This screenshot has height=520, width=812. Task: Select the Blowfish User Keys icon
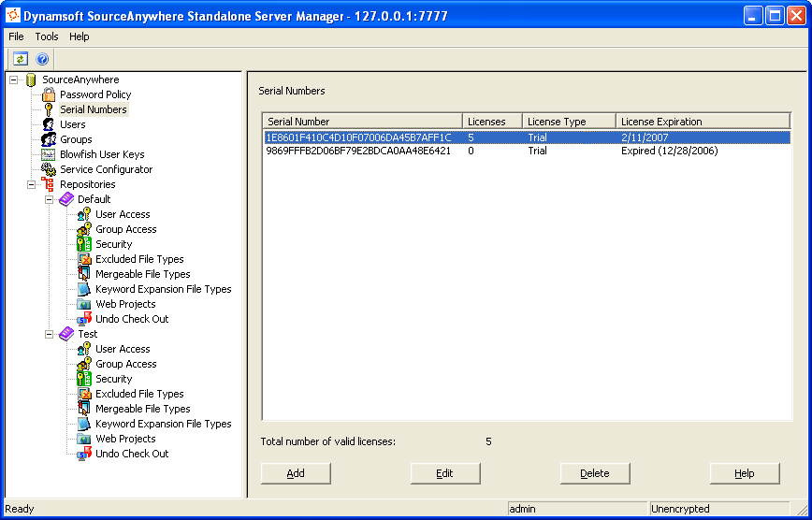[x=49, y=154]
